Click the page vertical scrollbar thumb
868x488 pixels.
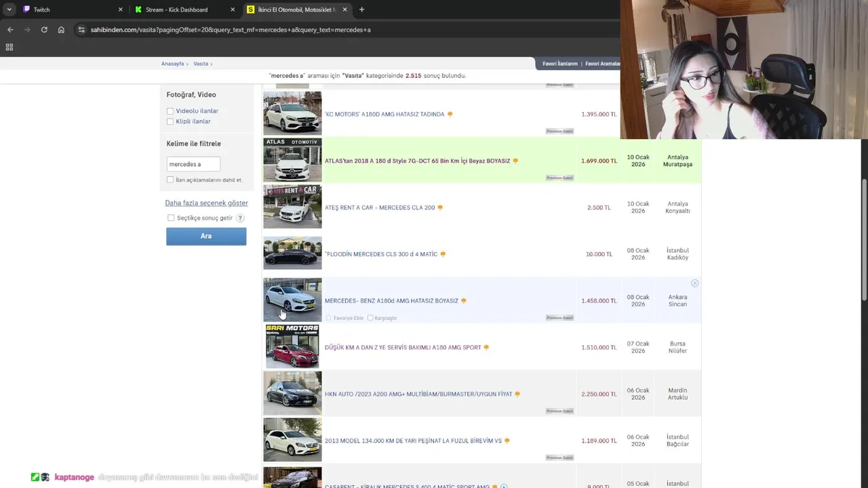click(x=864, y=241)
